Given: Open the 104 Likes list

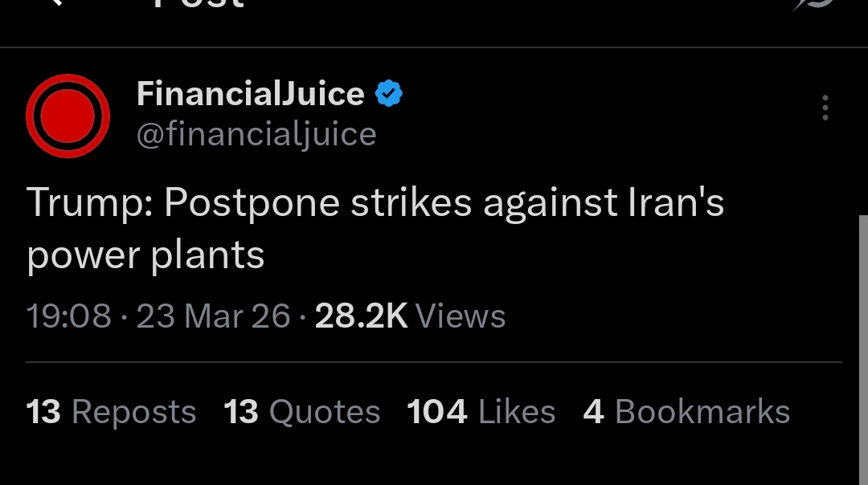Looking at the screenshot, I should pyautogui.click(x=481, y=412).
